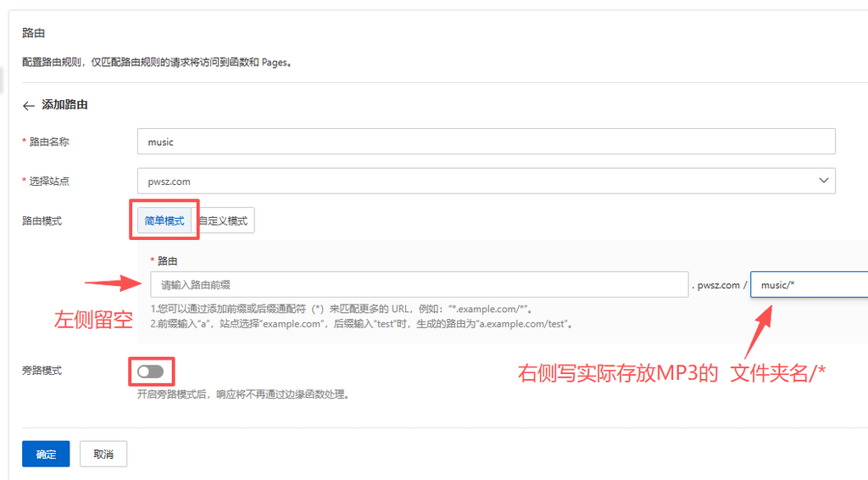This screenshot has height=480, width=868.
Task: Click the route suffix field with music/*
Action: pyautogui.click(x=809, y=285)
